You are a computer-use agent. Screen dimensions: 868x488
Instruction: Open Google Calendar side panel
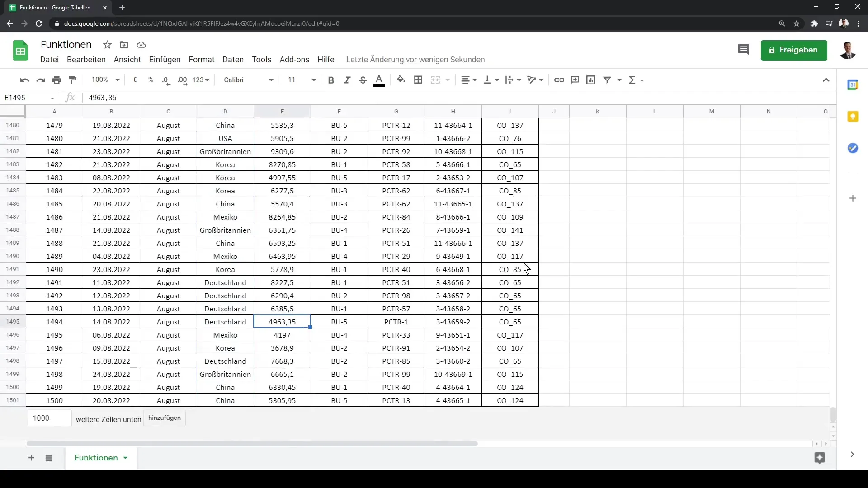pyautogui.click(x=853, y=84)
